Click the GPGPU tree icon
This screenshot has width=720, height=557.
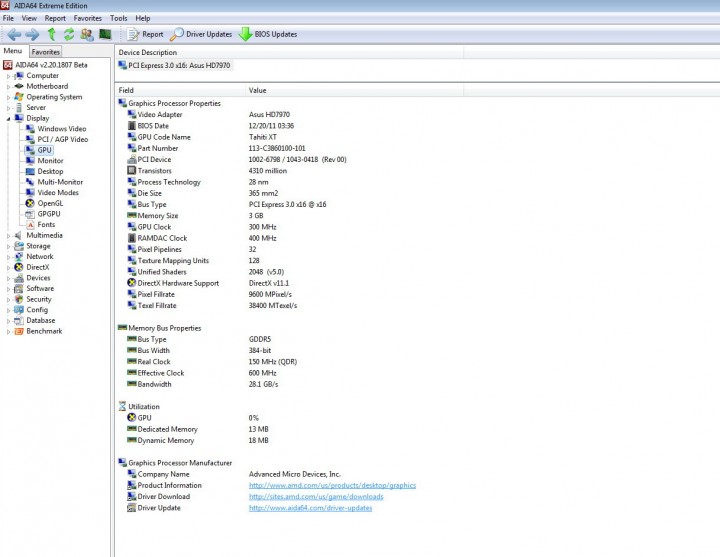30,214
